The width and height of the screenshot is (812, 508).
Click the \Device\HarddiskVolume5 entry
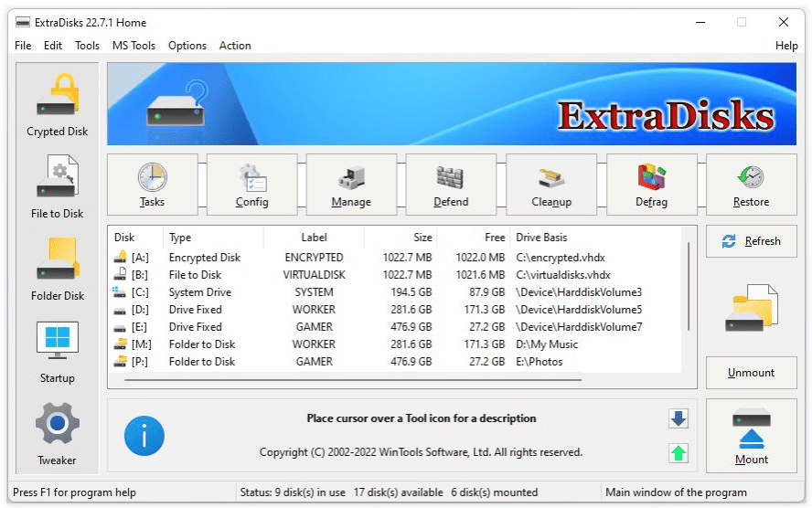coord(579,310)
